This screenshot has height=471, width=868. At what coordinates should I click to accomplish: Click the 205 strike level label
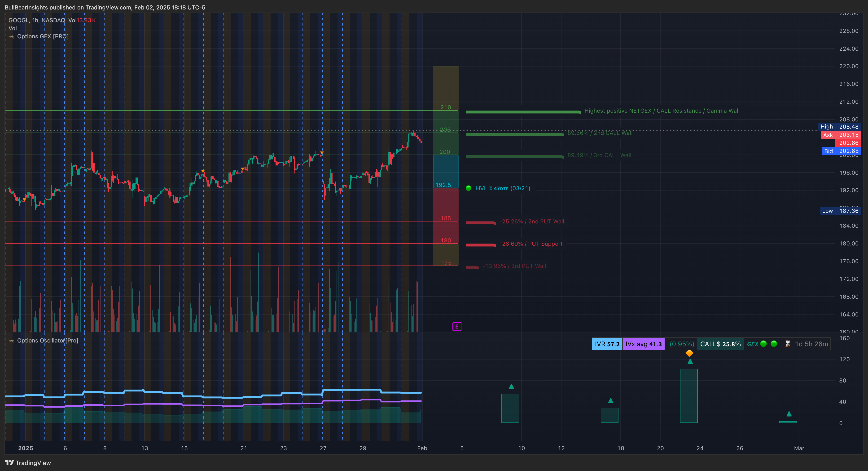point(445,129)
